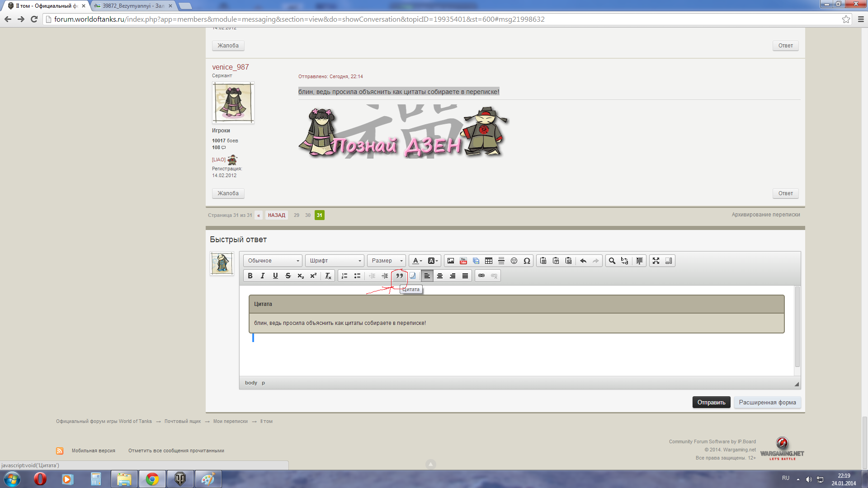
Task: Go to page 30 of conversation
Action: [x=308, y=215]
